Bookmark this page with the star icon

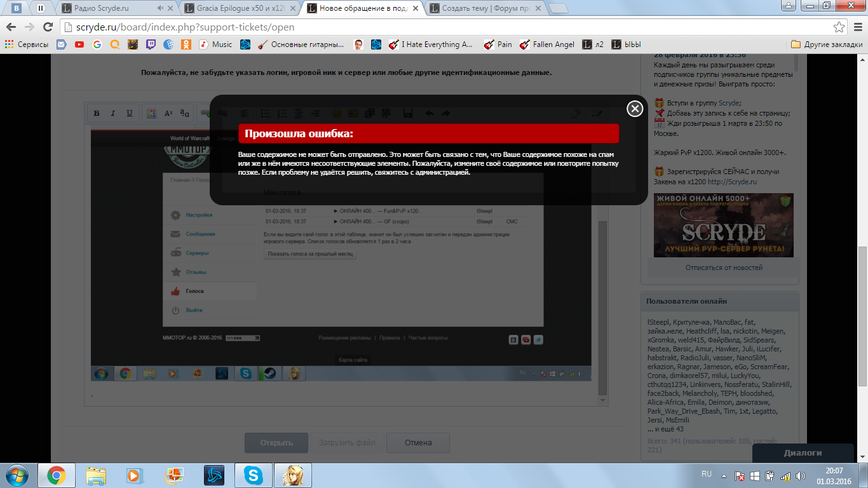coord(839,27)
